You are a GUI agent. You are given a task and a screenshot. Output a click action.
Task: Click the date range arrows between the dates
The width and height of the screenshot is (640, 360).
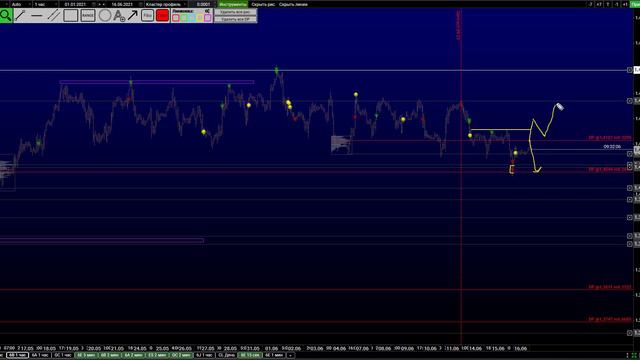[x=102, y=4]
